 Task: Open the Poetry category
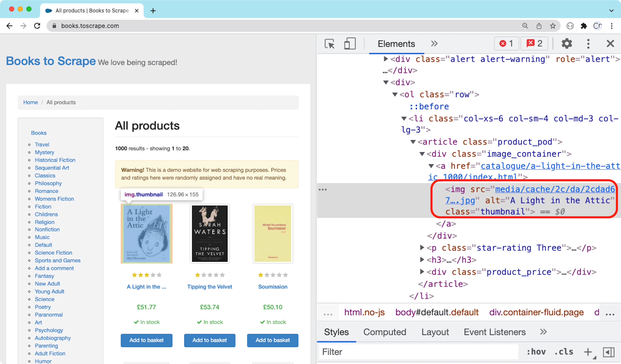(x=43, y=307)
